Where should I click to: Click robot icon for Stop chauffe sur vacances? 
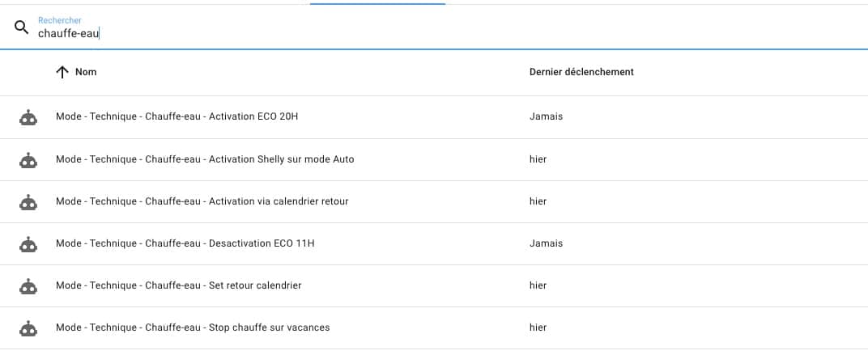click(x=28, y=328)
